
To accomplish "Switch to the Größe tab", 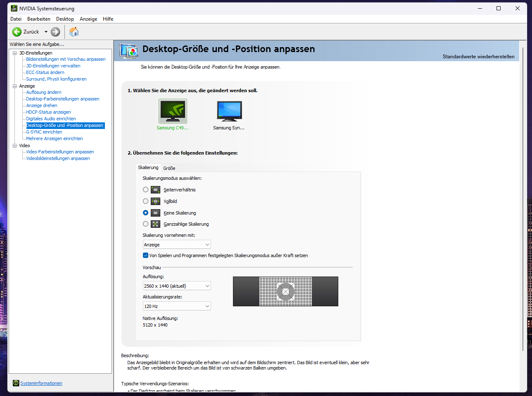I will pyautogui.click(x=169, y=168).
